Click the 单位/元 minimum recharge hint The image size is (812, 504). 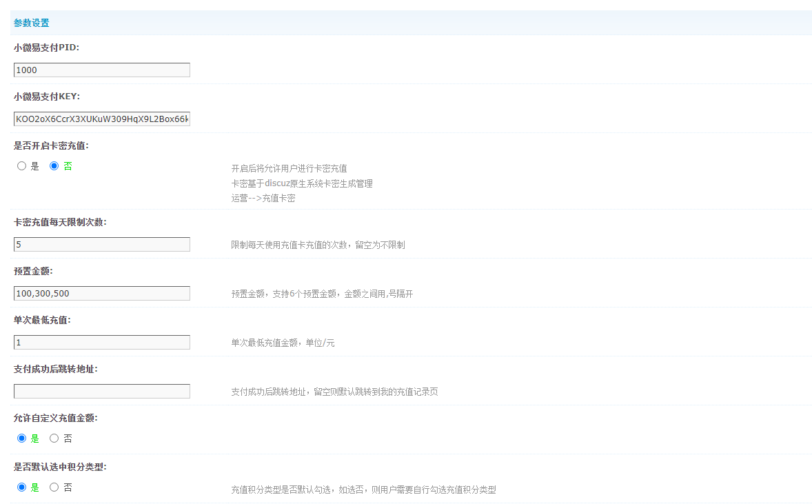tap(320, 343)
